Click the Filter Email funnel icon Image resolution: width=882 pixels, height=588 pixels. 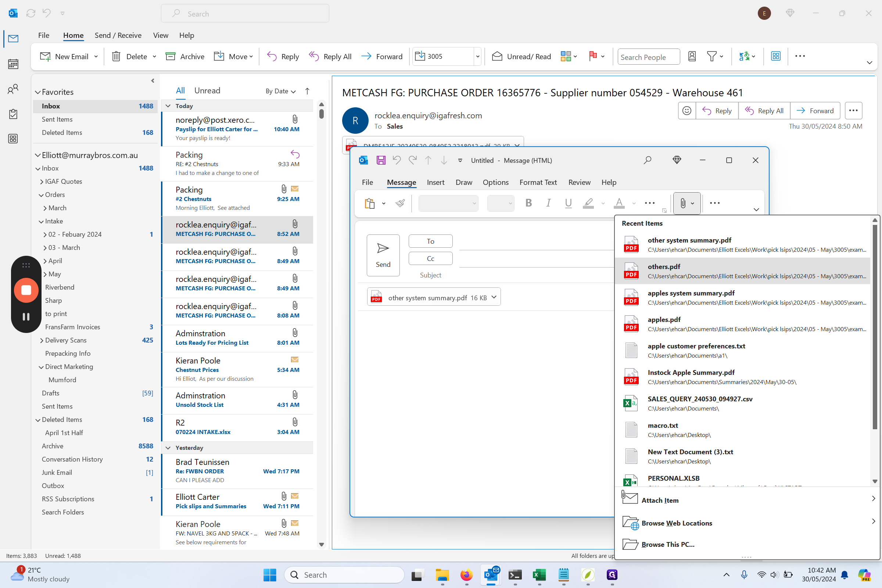point(711,56)
